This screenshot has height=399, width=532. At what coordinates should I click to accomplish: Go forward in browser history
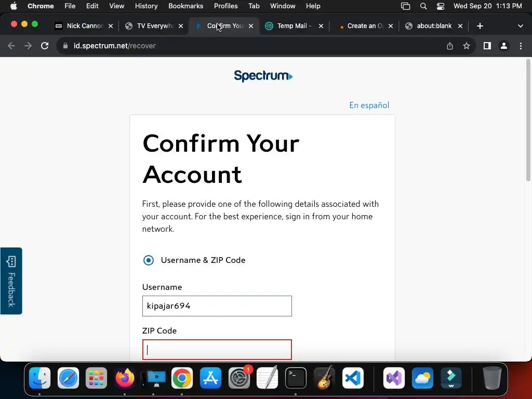click(x=28, y=46)
